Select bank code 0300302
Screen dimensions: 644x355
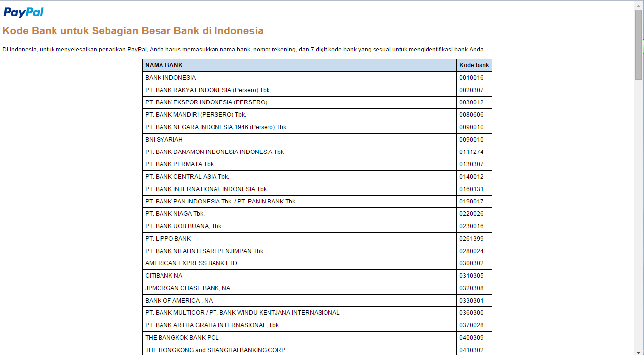tap(471, 263)
